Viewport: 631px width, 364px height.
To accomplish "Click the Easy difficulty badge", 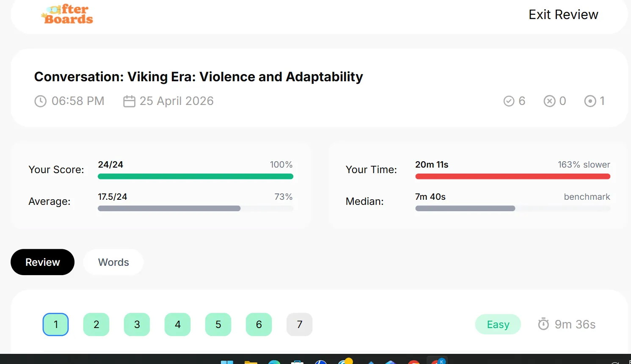I will [498, 324].
